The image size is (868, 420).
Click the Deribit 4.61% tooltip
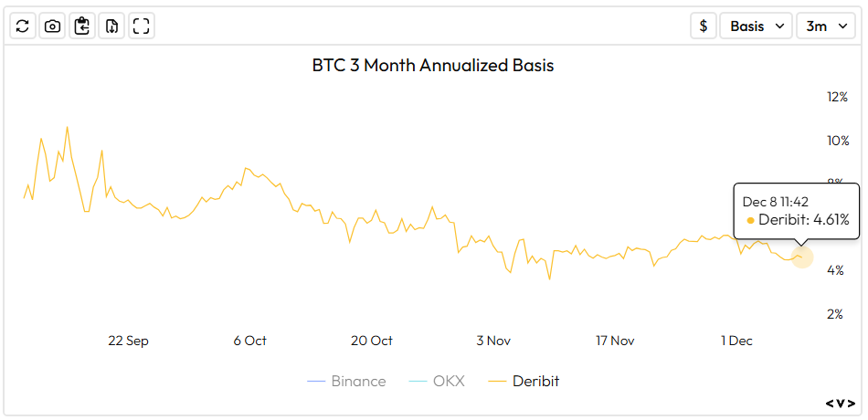click(x=797, y=211)
